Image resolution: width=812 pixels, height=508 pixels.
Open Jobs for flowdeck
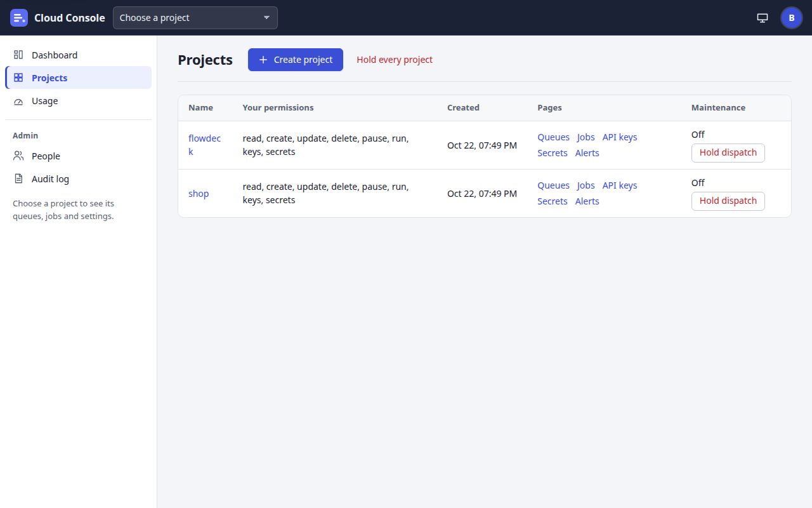586,137
